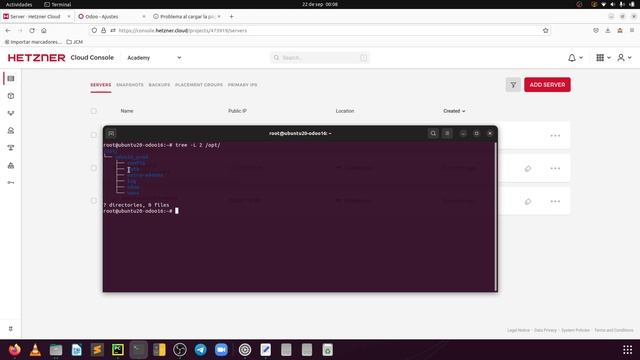Click the Hetzner logo
This screenshot has height=360, width=640.
(x=36, y=58)
